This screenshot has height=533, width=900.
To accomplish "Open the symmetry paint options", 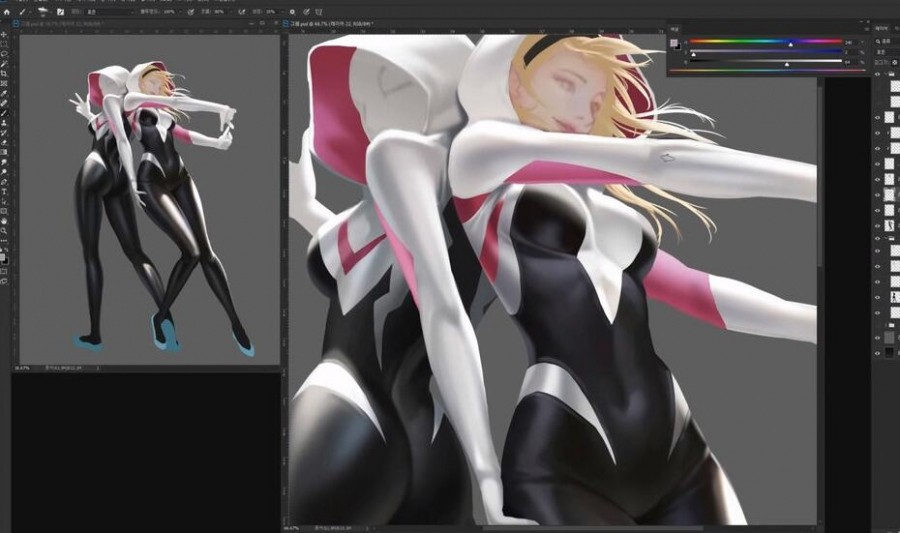I will pyautogui.click(x=319, y=12).
